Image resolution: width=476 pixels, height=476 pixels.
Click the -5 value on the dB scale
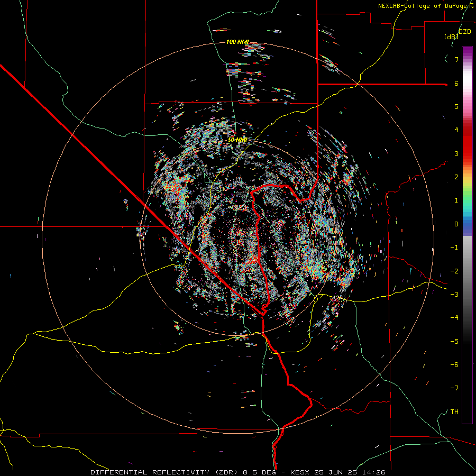[x=454, y=342]
